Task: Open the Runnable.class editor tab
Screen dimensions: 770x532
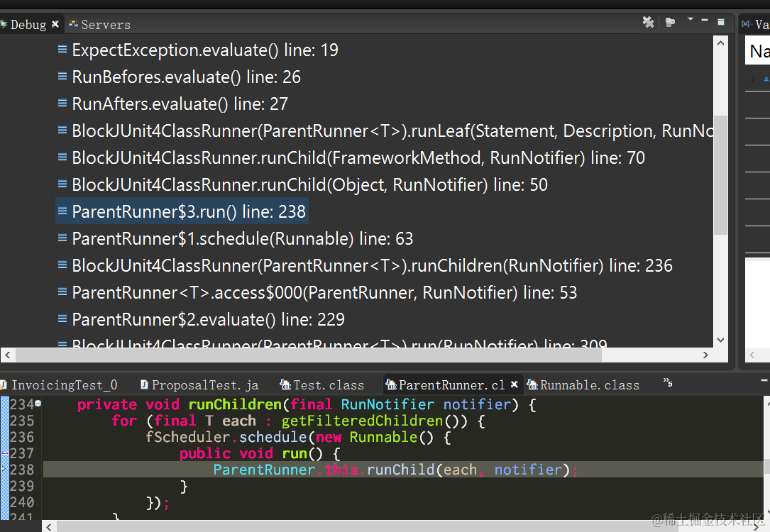Action: pyautogui.click(x=584, y=385)
